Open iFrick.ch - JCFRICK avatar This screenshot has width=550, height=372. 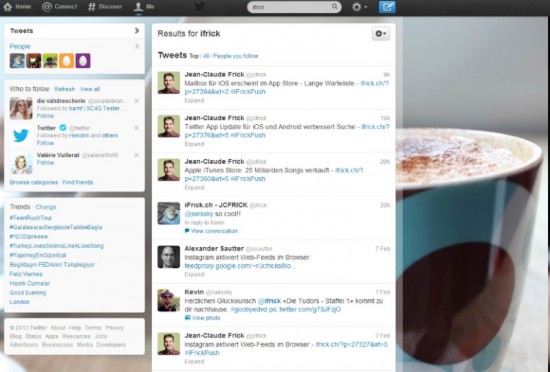pyautogui.click(x=169, y=214)
